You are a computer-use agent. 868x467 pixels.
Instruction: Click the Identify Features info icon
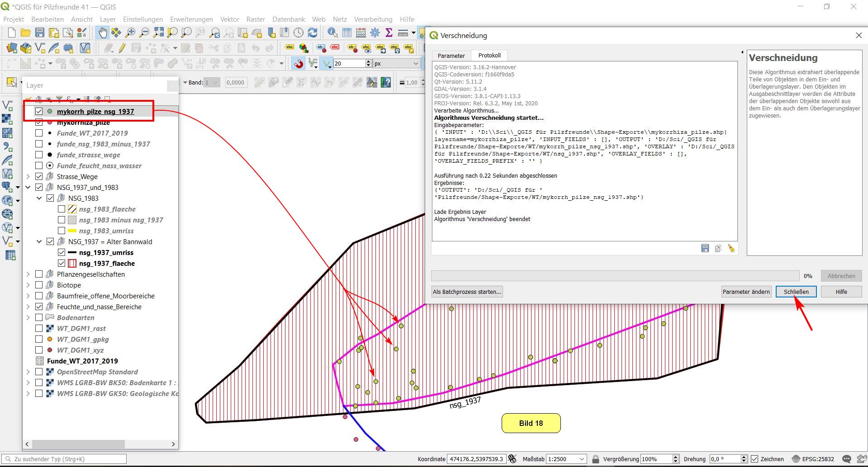pos(332,33)
